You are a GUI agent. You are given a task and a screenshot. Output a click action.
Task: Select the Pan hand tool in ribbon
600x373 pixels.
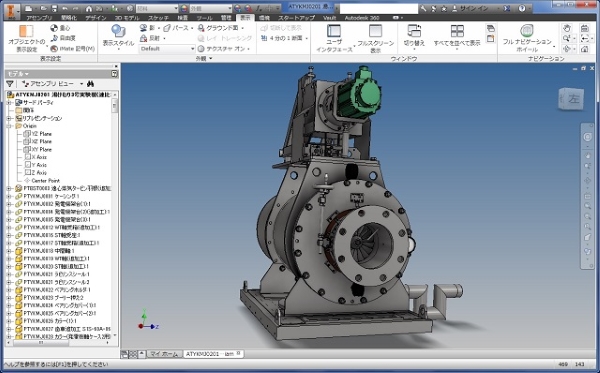567,28
